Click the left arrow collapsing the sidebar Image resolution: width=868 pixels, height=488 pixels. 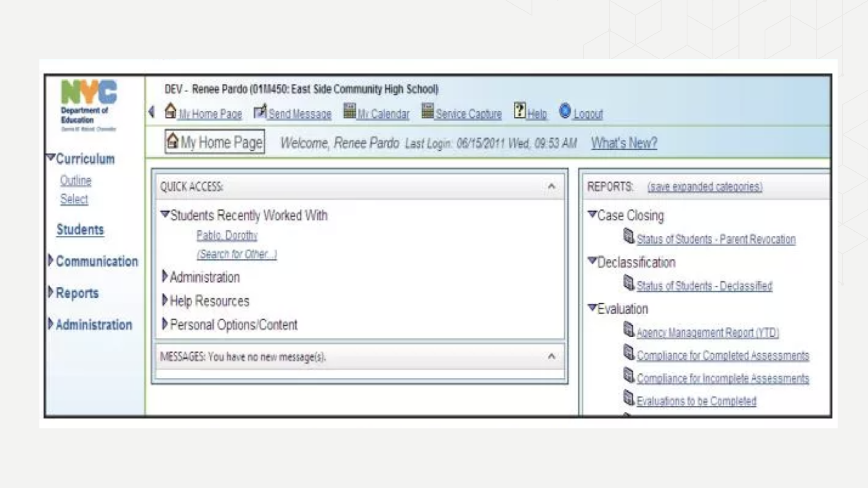(151, 111)
